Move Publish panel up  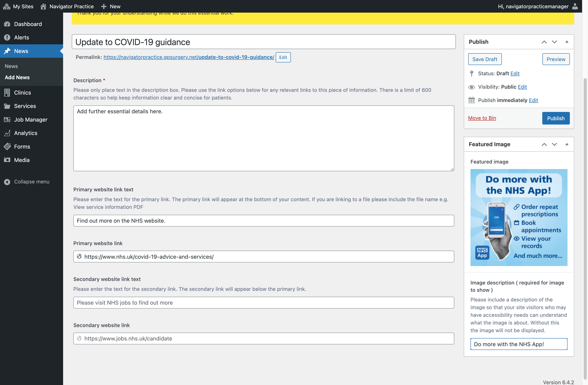pos(544,42)
